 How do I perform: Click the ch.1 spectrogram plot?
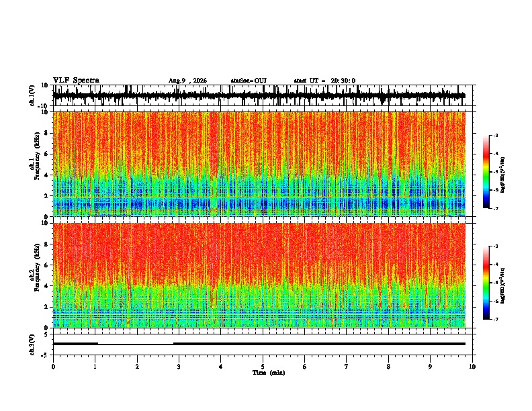click(x=259, y=164)
